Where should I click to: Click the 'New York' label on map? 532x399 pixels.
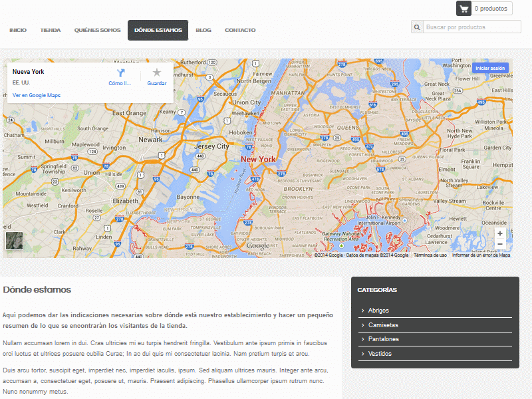[258, 159]
